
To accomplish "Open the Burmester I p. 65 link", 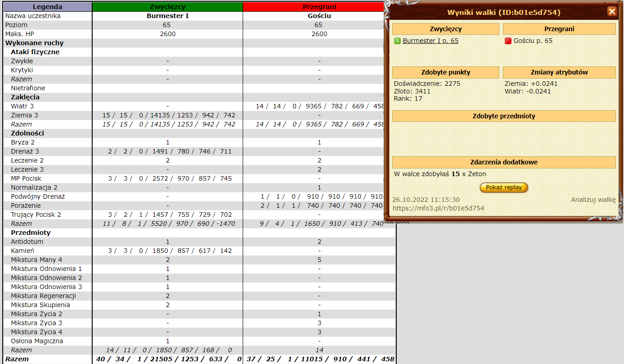I will [x=431, y=41].
